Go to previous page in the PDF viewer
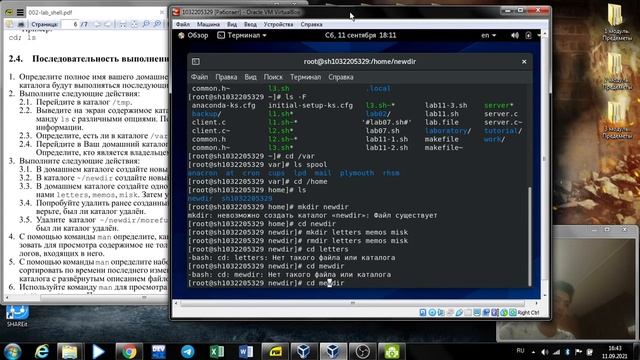This screenshot has height=360, width=640. tap(97, 24)
